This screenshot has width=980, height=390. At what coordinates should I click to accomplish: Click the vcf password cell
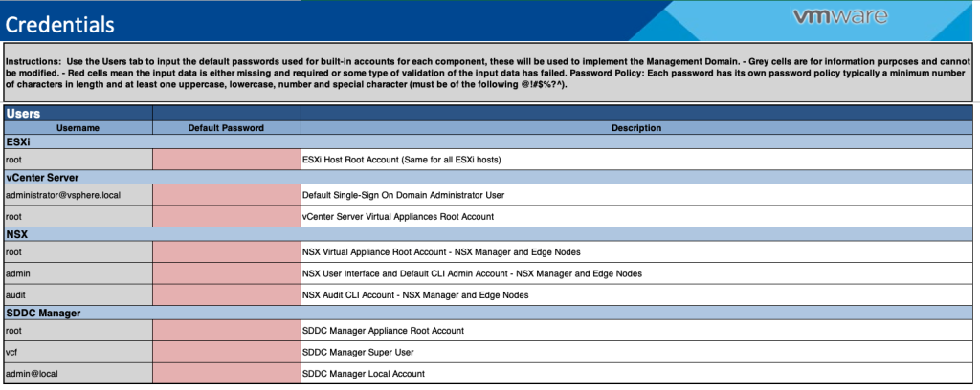point(226,352)
